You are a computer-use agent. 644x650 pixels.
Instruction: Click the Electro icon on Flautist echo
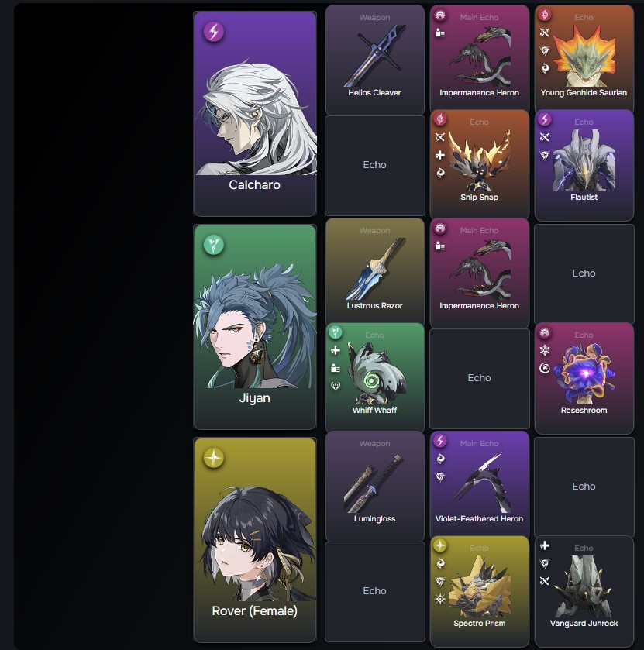tap(545, 119)
